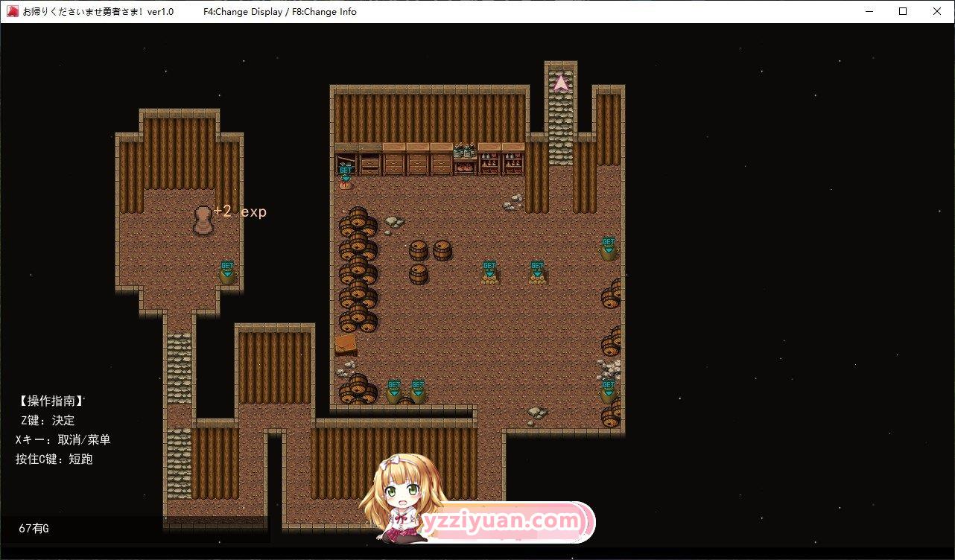Click the pink exit arrow at corridor top
The height and width of the screenshot is (560, 955).
pos(561,82)
